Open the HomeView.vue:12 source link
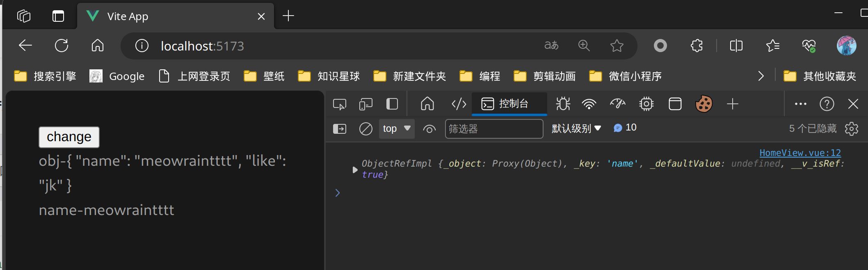Image resolution: width=868 pixels, height=270 pixels. [x=800, y=153]
